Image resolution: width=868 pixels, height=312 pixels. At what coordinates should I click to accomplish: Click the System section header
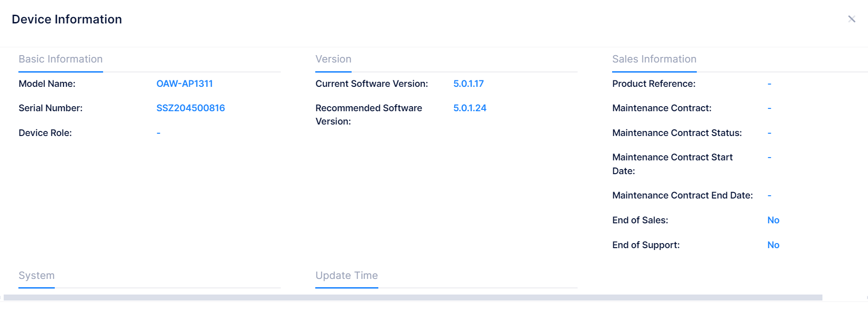36,275
